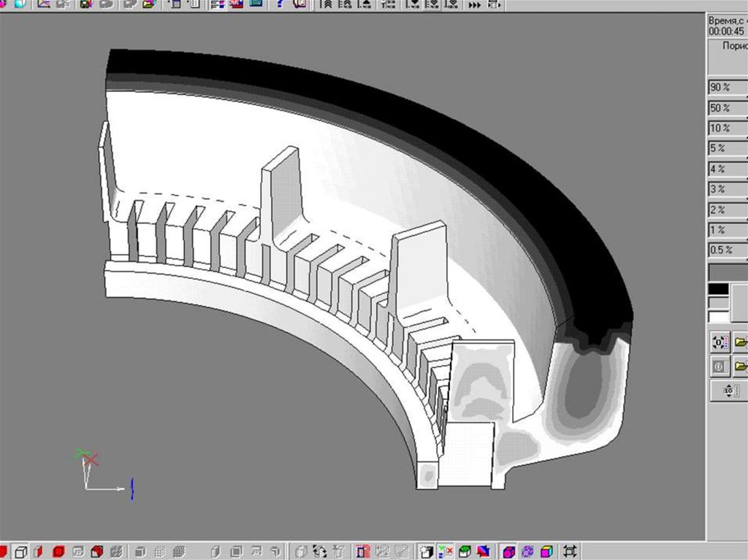748x560 pixels.
Task: Click the blue and red arrow icon
Action: (x=484, y=551)
